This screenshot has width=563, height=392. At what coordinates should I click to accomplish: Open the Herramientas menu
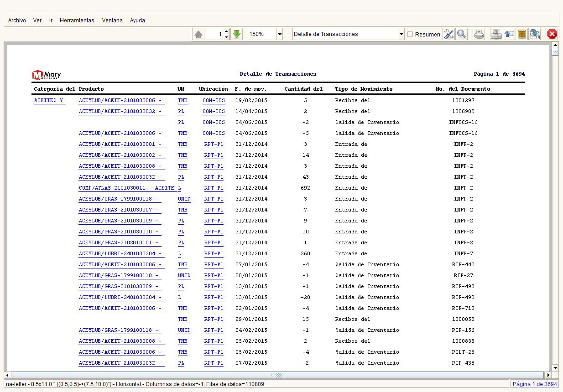point(77,21)
